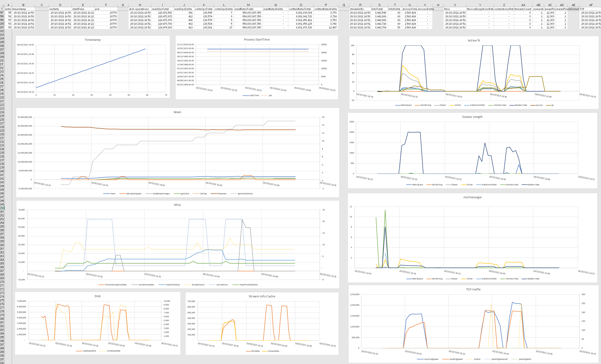Select column AF header
This screenshot has width=601, height=364.
click(591, 5)
